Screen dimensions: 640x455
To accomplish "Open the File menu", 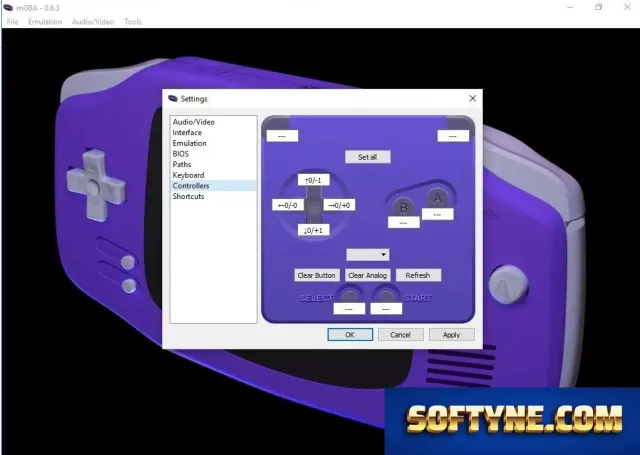I will [x=12, y=22].
